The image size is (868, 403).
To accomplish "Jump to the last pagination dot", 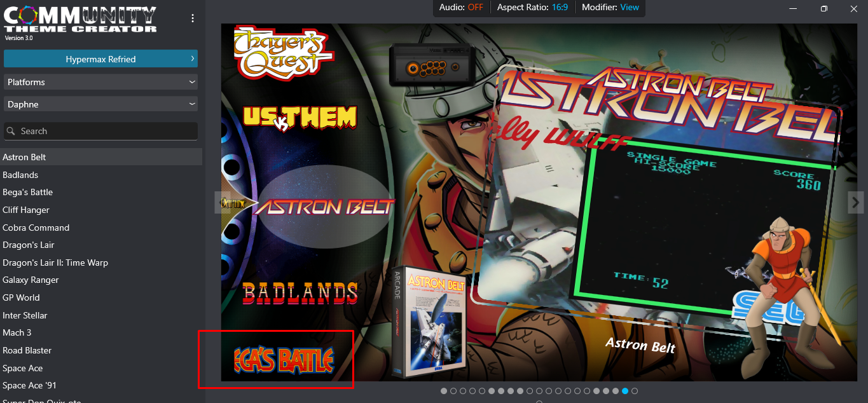I will tap(635, 391).
